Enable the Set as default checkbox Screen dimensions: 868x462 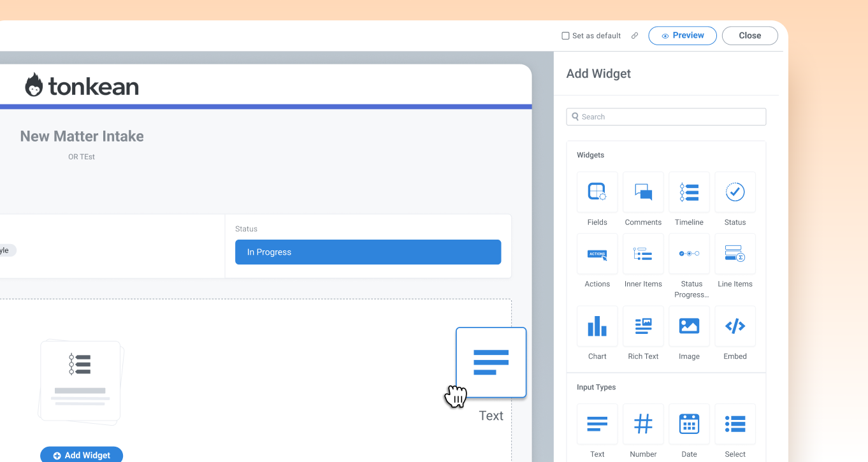(x=565, y=35)
